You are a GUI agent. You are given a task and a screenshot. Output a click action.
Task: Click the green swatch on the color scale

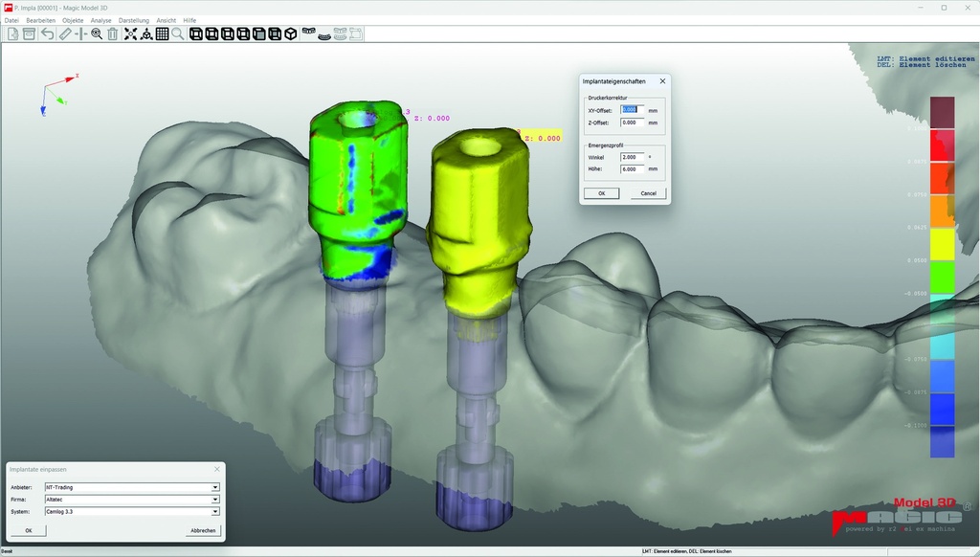point(942,277)
